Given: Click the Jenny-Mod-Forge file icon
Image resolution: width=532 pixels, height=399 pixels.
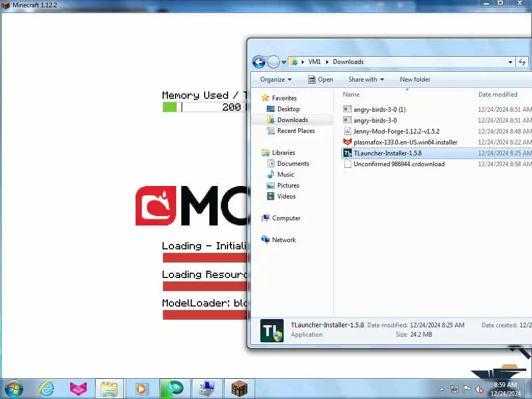Looking at the screenshot, I should click(x=348, y=131).
